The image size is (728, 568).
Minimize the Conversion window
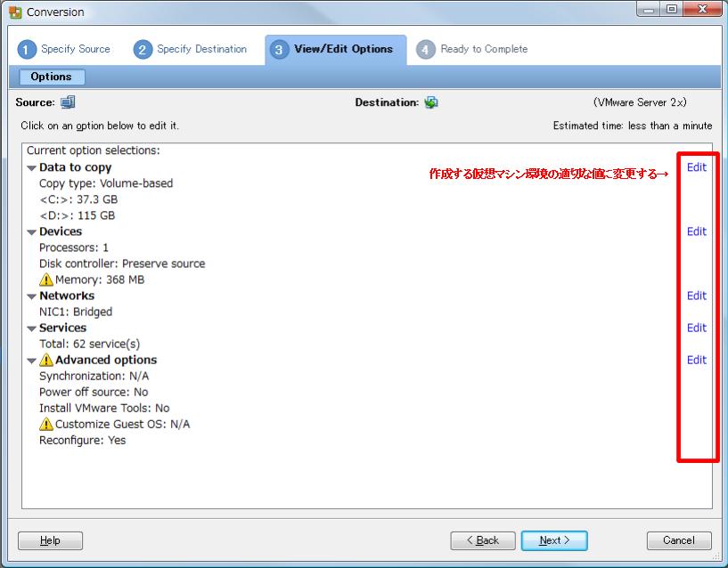pyautogui.click(x=649, y=9)
